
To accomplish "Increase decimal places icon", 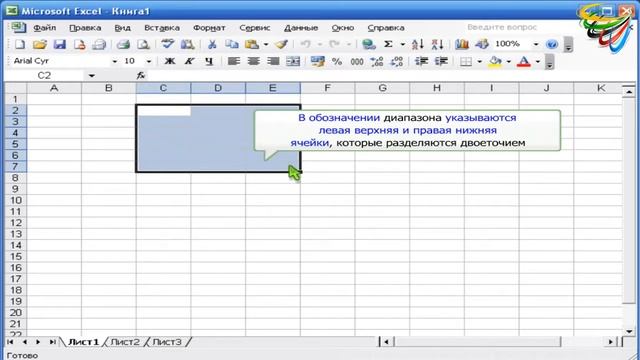I will (x=377, y=62).
